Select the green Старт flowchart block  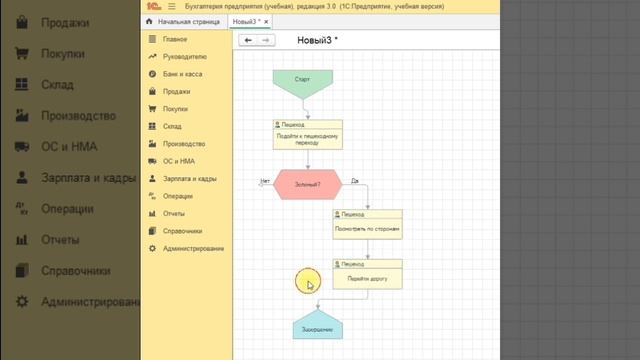[303, 84]
